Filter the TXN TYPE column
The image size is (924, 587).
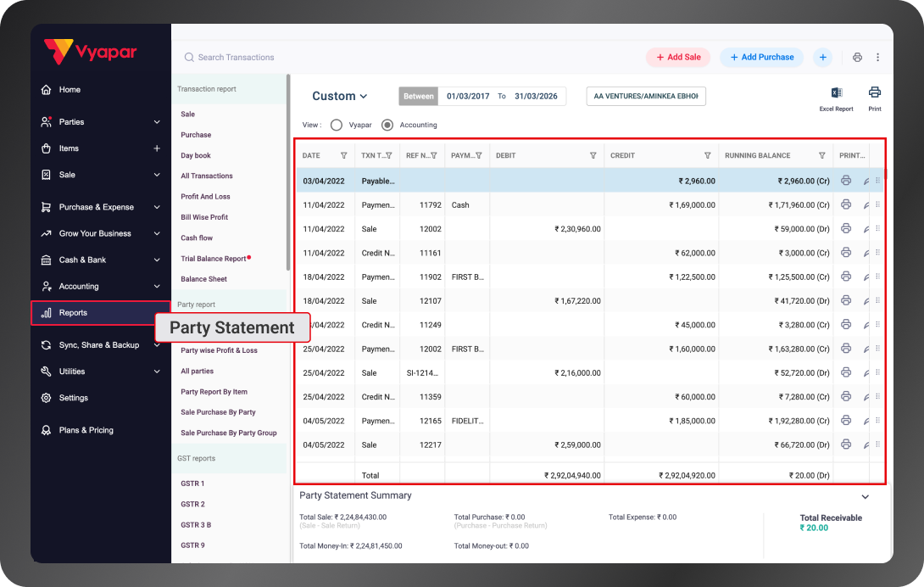click(x=389, y=156)
